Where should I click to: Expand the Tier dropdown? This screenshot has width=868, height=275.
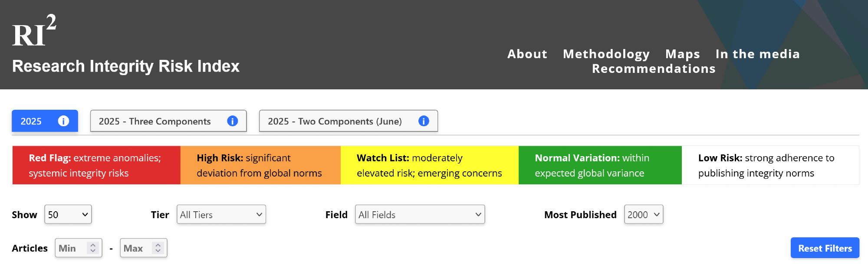221,215
